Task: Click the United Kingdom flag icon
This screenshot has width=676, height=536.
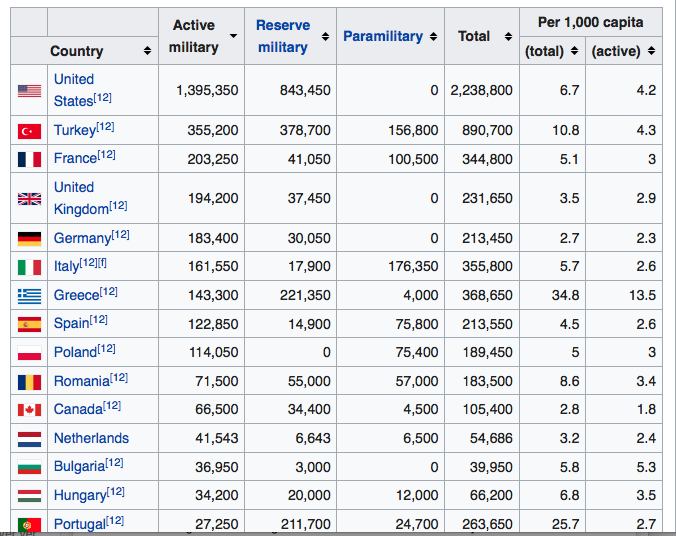Action: click(x=29, y=199)
